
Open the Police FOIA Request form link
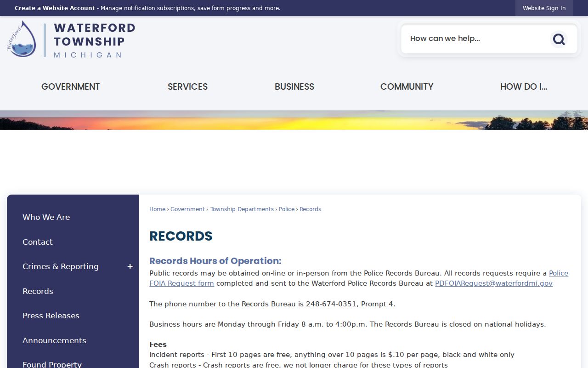tap(359, 278)
